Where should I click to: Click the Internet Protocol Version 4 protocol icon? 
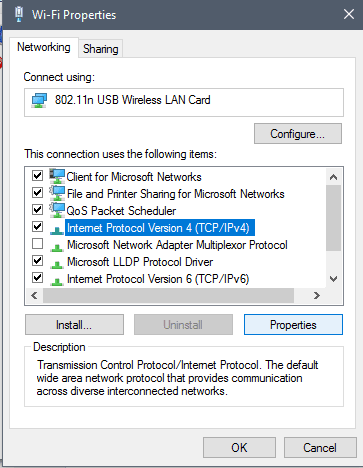pyautogui.click(x=57, y=230)
